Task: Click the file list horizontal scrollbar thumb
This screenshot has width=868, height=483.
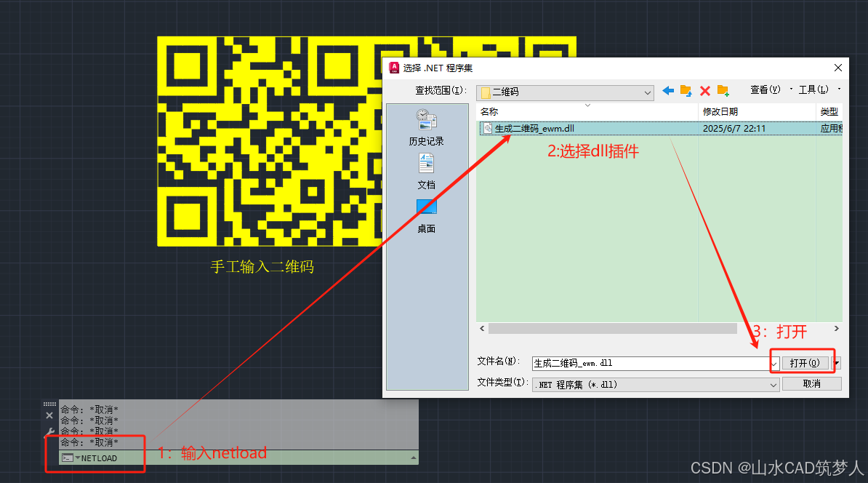Action: tap(613, 329)
